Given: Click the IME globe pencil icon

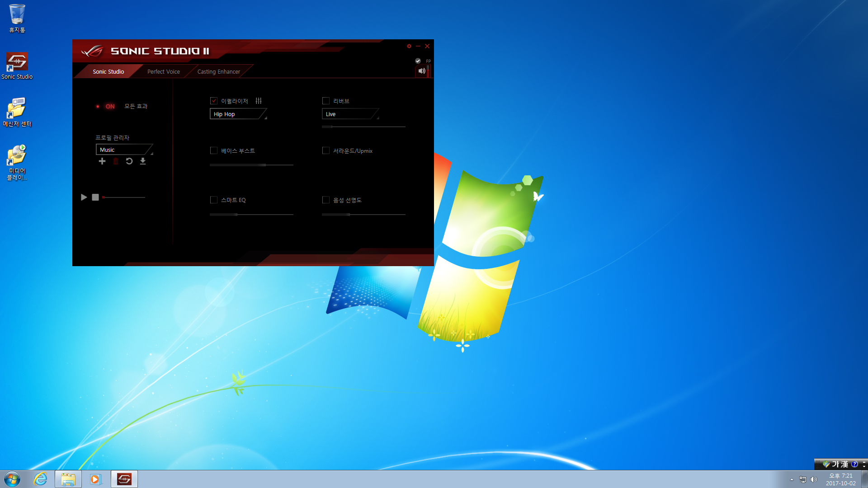Looking at the screenshot, I should coord(826,464).
